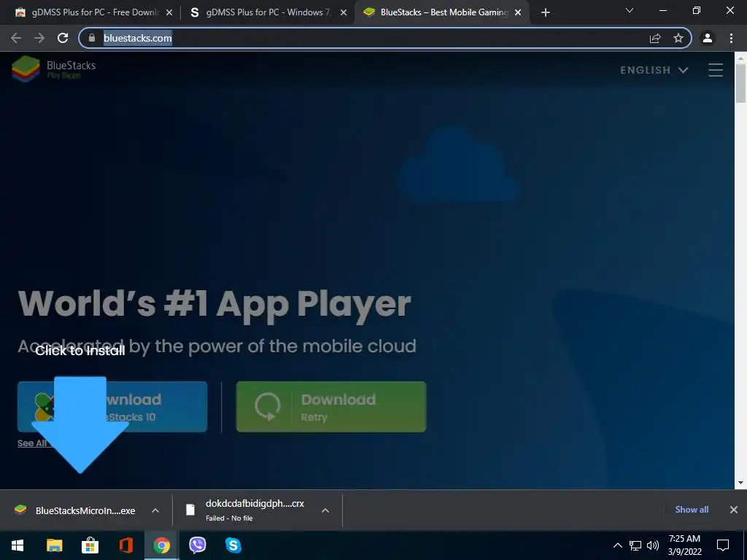Click the green Download Retry button

331,407
